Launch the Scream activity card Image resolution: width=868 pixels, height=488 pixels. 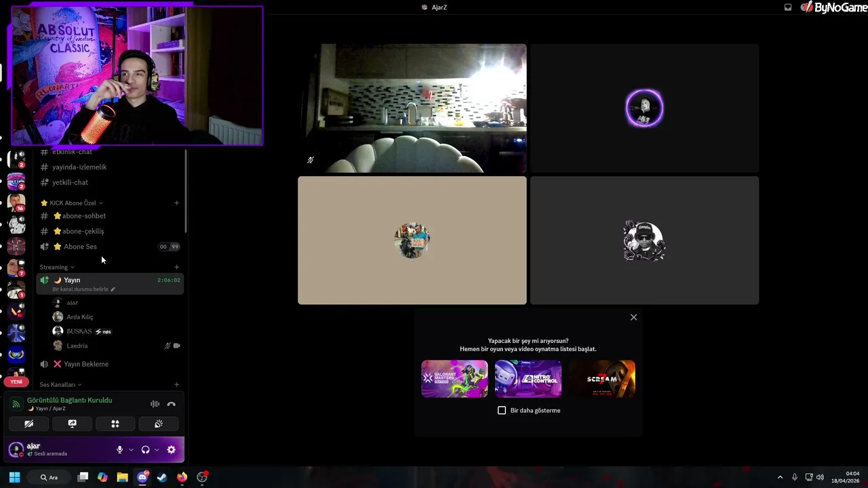pos(602,379)
